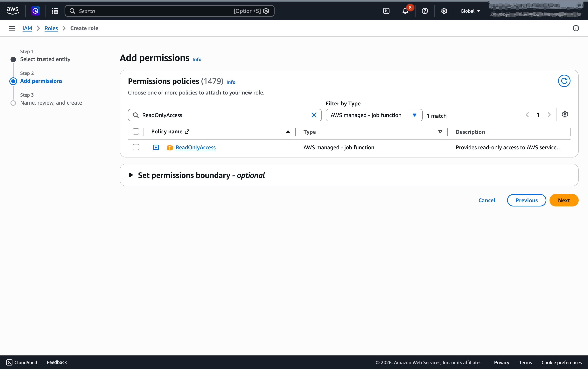Click into the policy filter search field

[225, 115]
